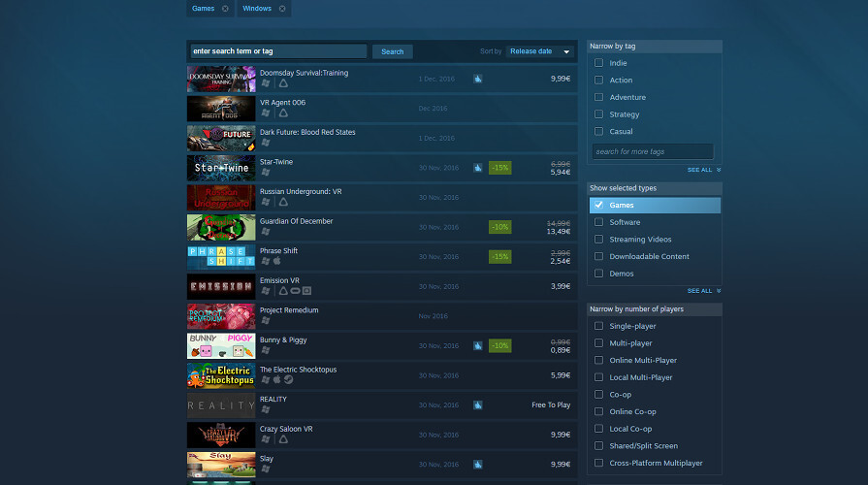Click the positive review icon for Doomsday Survival:Training
The height and width of the screenshot is (485, 868).
pyautogui.click(x=478, y=79)
